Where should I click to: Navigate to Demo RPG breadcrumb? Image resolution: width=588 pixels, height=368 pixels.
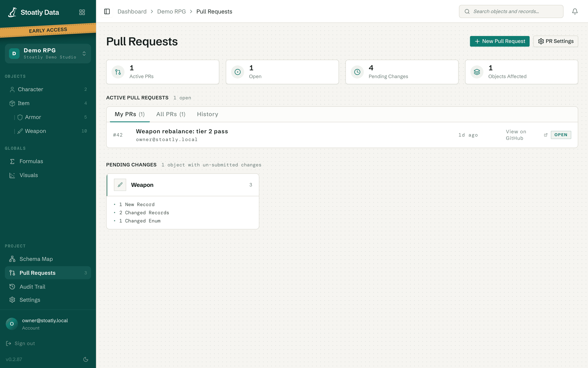pyautogui.click(x=171, y=11)
